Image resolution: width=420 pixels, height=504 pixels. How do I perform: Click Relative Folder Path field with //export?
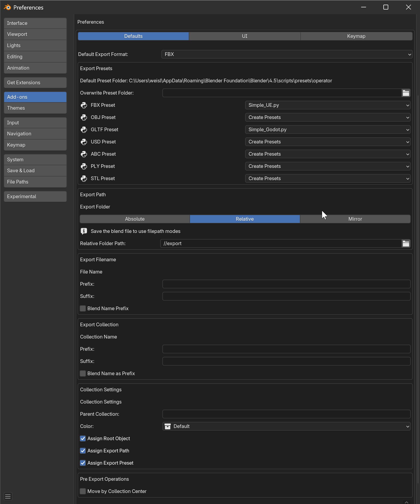click(x=281, y=243)
